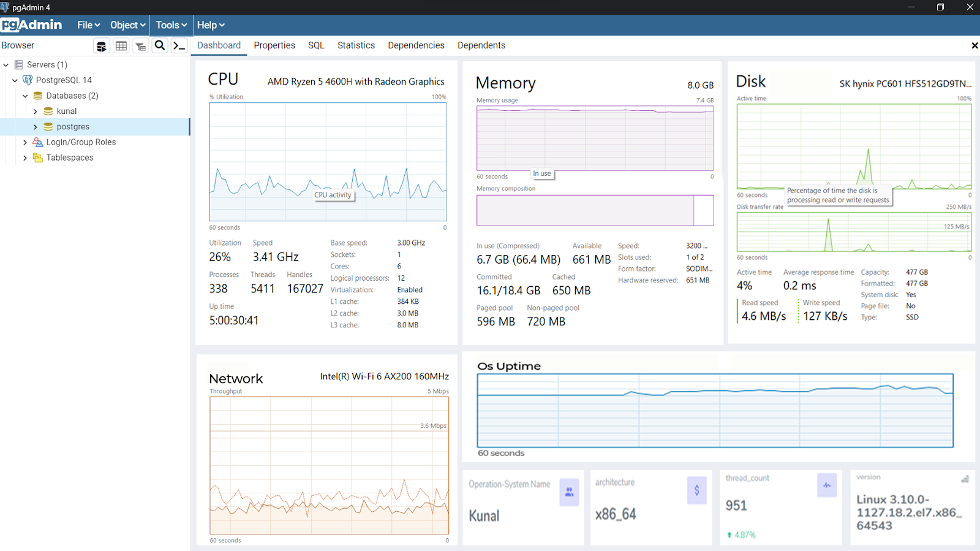The height and width of the screenshot is (551, 980).
Task: Click the 26% utilization value
Action: [x=220, y=257]
